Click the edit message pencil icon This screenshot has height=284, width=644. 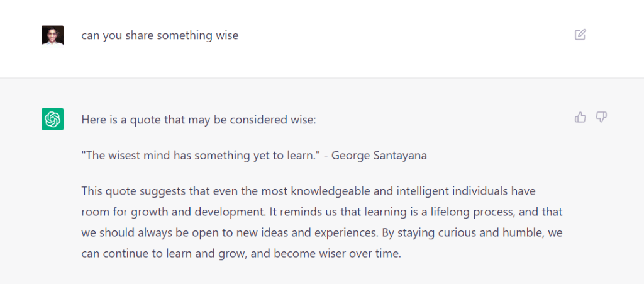point(580,35)
